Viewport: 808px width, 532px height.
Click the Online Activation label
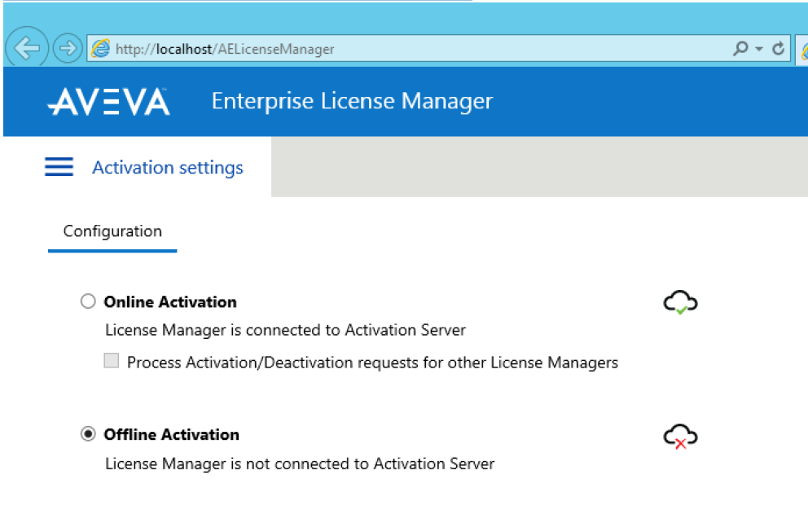[x=170, y=301]
